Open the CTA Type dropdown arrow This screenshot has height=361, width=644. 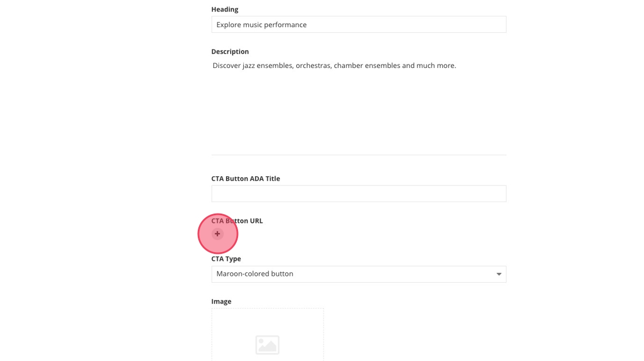(499, 274)
